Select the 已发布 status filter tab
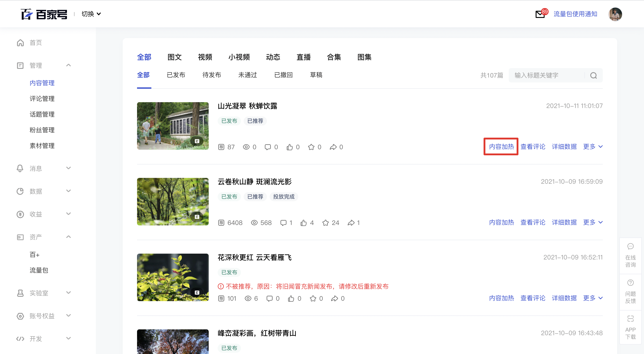This screenshot has height=354, width=644. point(176,75)
